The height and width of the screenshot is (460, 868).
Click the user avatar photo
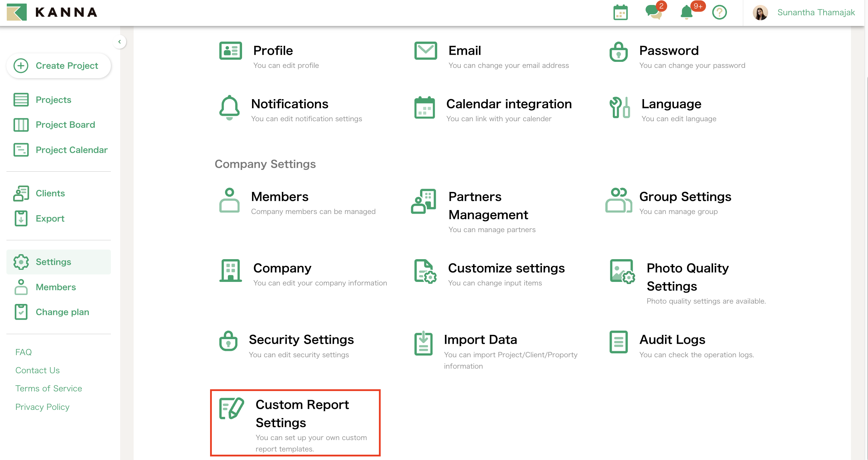[760, 13]
